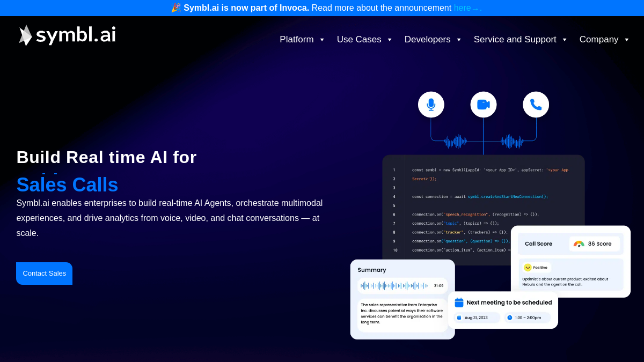
Task: Follow the announcement 'here' link
Action: tap(463, 8)
